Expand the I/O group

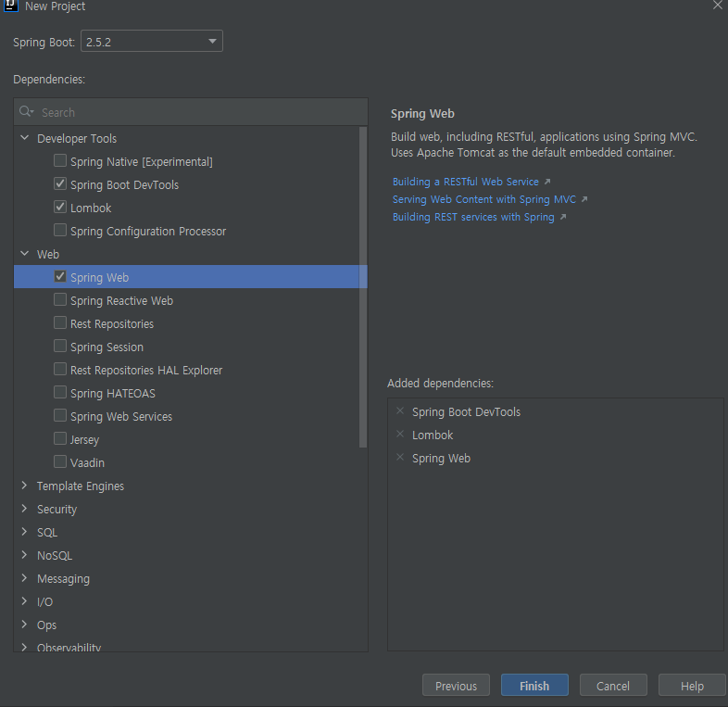click(25, 601)
